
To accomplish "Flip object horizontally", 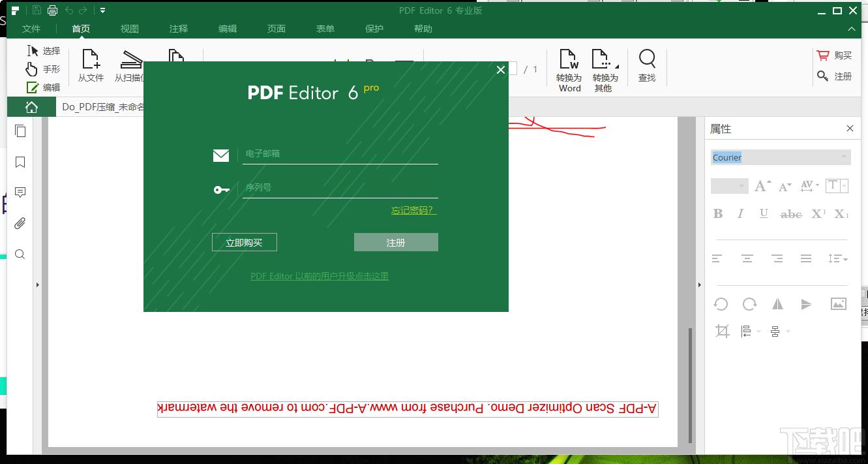I will coord(777,304).
